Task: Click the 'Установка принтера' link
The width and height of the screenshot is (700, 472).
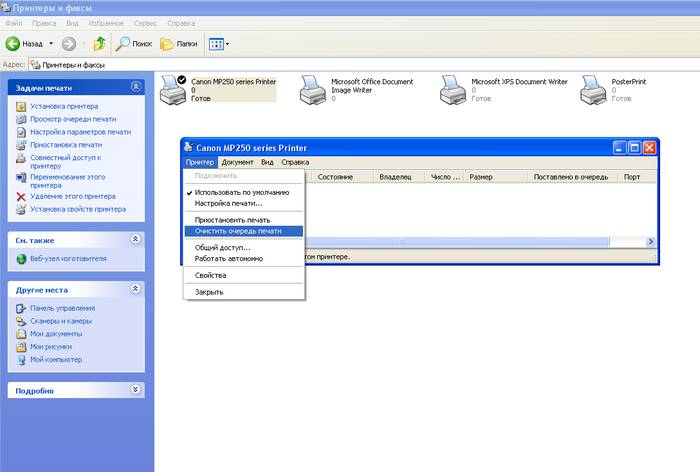Action: pos(64,106)
